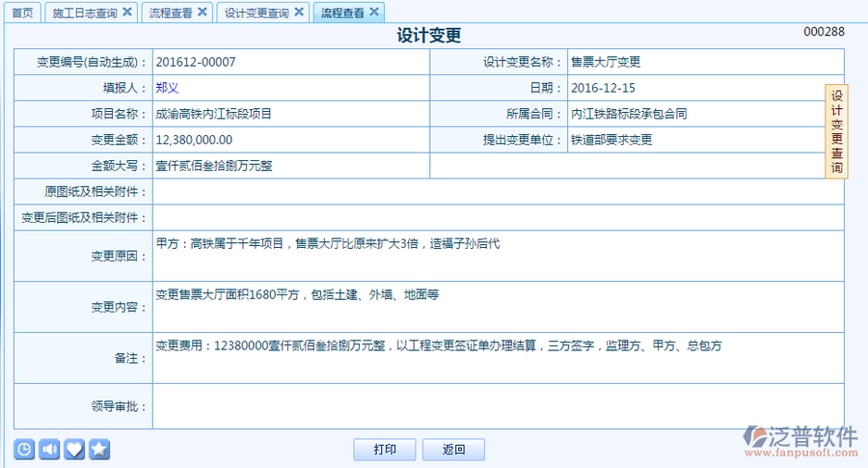Click the 变更编号(自动生成) label

92,62
